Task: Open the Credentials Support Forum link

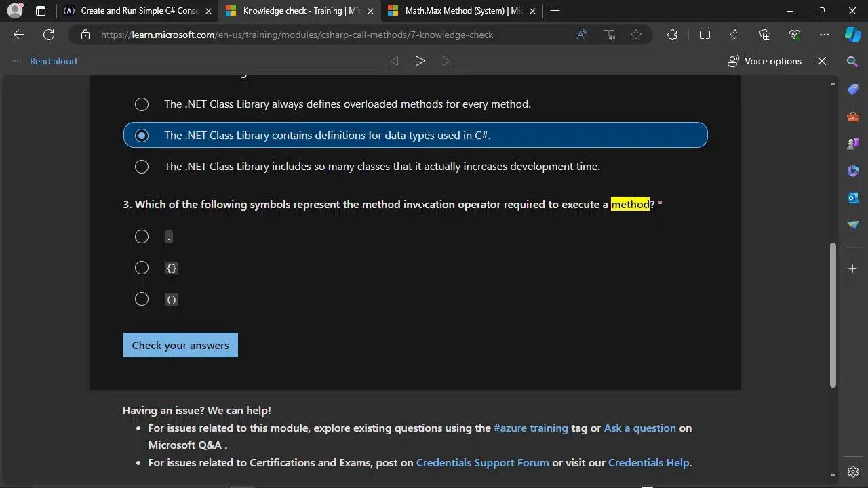Action: 482,462
